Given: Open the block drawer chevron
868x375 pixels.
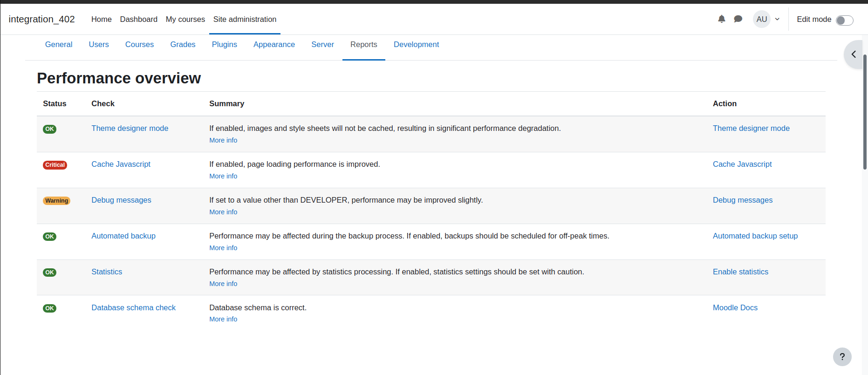Looking at the screenshot, I should (854, 55).
